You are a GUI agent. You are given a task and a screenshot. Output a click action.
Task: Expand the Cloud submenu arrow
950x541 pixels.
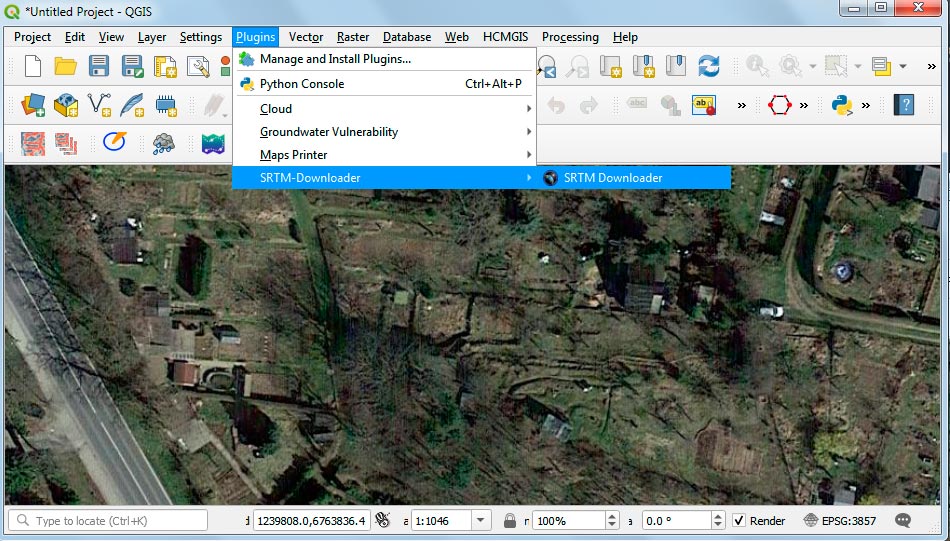(529, 109)
